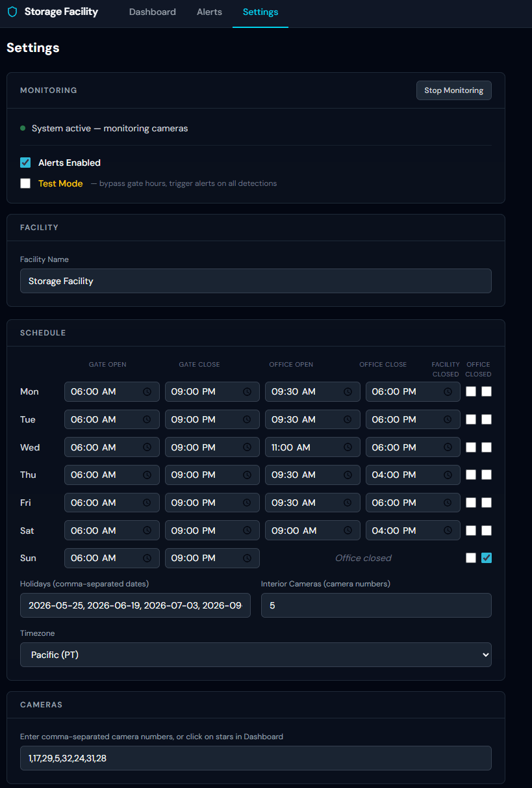532x788 pixels.
Task: Edit the Facility Name field
Action: click(255, 281)
